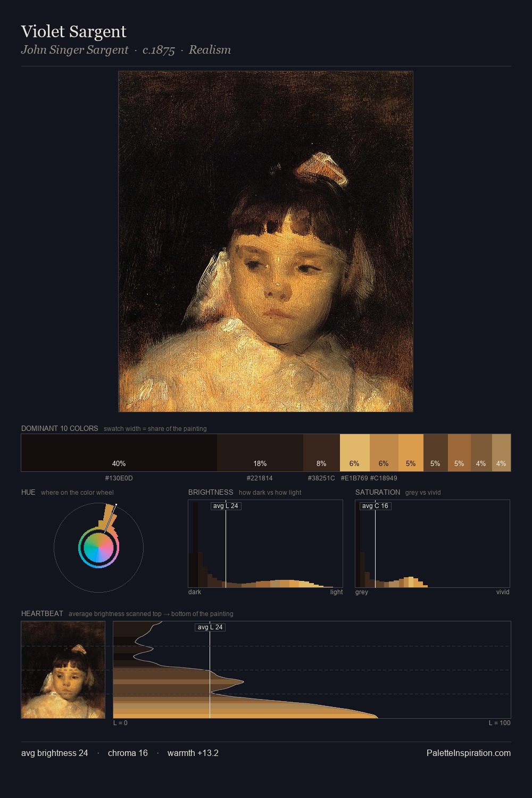Viewport: 532px width, 798px height.
Task: Click the 'L = 100' axis label
Action: (x=500, y=723)
